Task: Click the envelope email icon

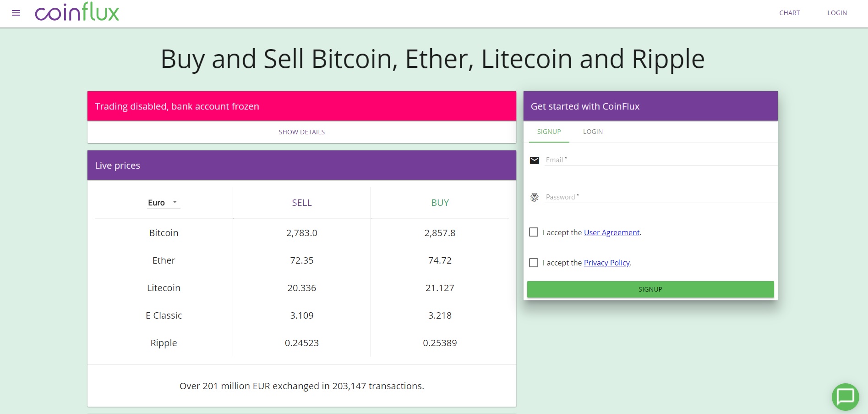Action: pyautogui.click(x=534, y=160)
